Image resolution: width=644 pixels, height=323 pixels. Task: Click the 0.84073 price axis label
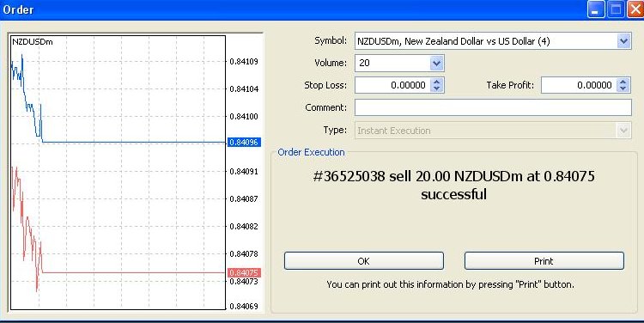[x=244, y=282]
